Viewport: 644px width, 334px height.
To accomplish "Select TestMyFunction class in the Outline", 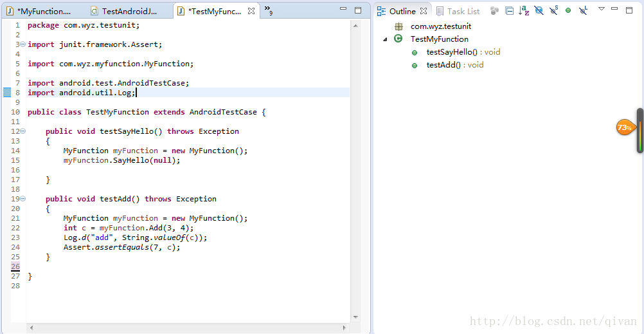I will (x=440, y=39).
